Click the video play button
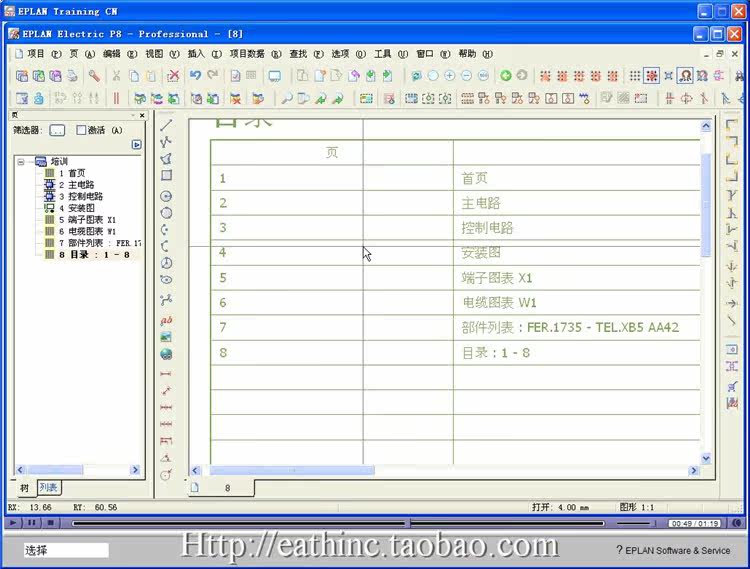The width and height of the screenshot is (750, 569). (13, 523)
